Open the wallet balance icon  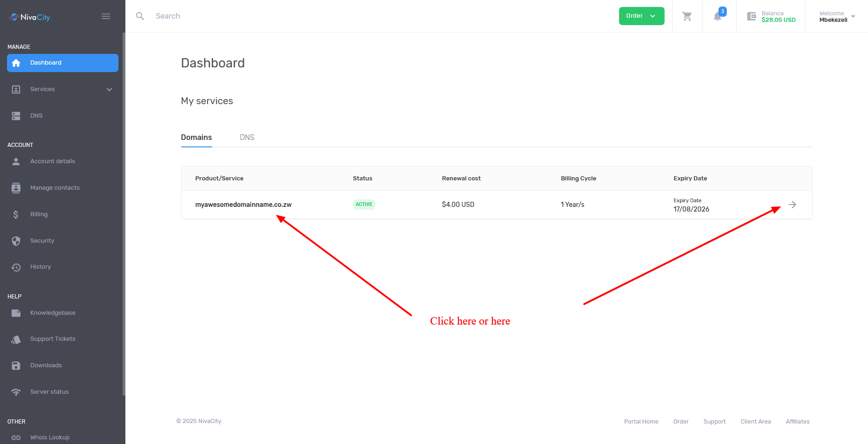pyautogui.click(x=751, y=16)
